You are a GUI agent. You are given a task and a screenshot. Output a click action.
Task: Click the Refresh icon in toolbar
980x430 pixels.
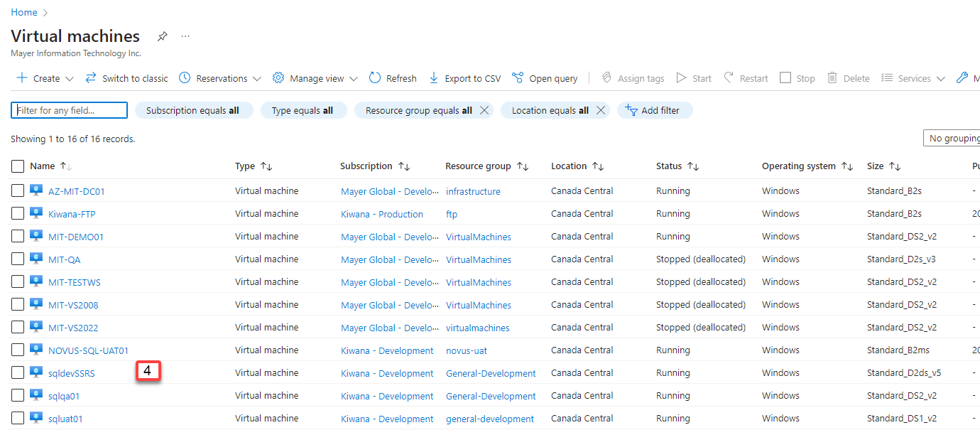[375, 78]
